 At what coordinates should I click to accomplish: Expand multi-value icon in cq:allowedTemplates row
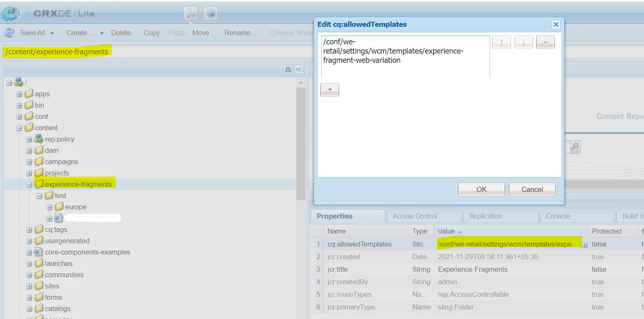click(x=585, y=244)
